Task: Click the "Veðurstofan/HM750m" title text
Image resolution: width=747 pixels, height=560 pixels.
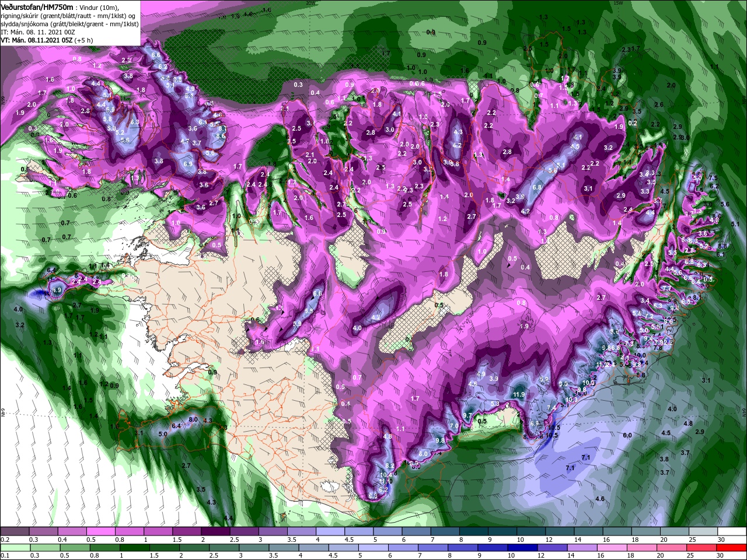Action: (37, 6)
